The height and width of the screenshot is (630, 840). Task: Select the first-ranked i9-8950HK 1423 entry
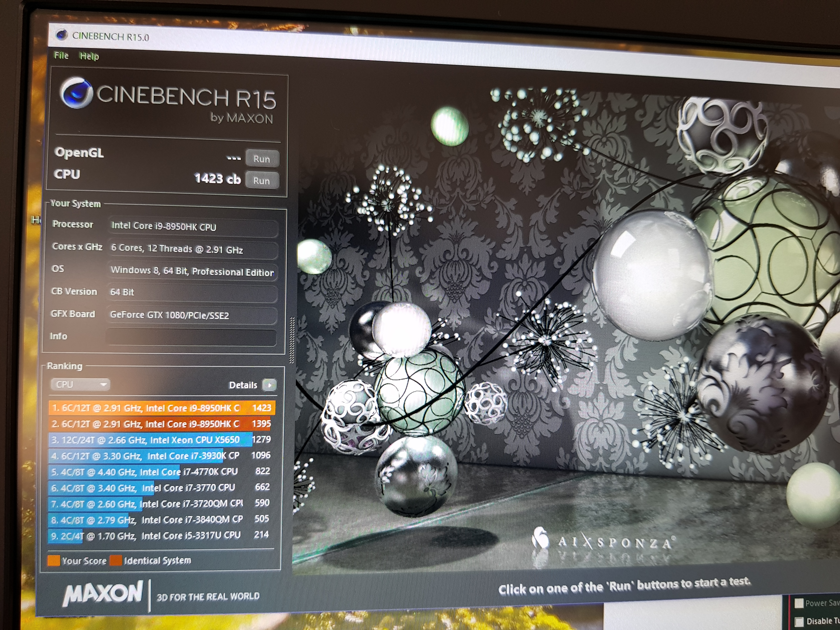[161, 408]
